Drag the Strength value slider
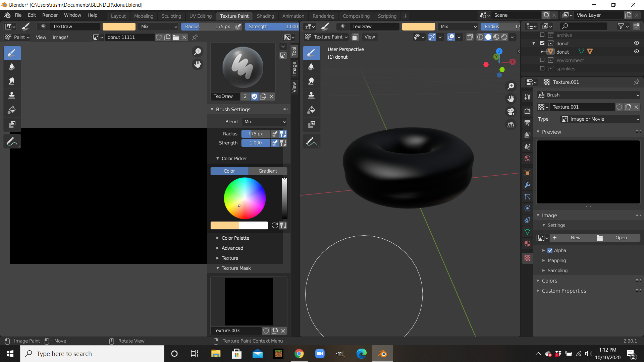Screen dimensions: 644x362 (x=256, y=143)
